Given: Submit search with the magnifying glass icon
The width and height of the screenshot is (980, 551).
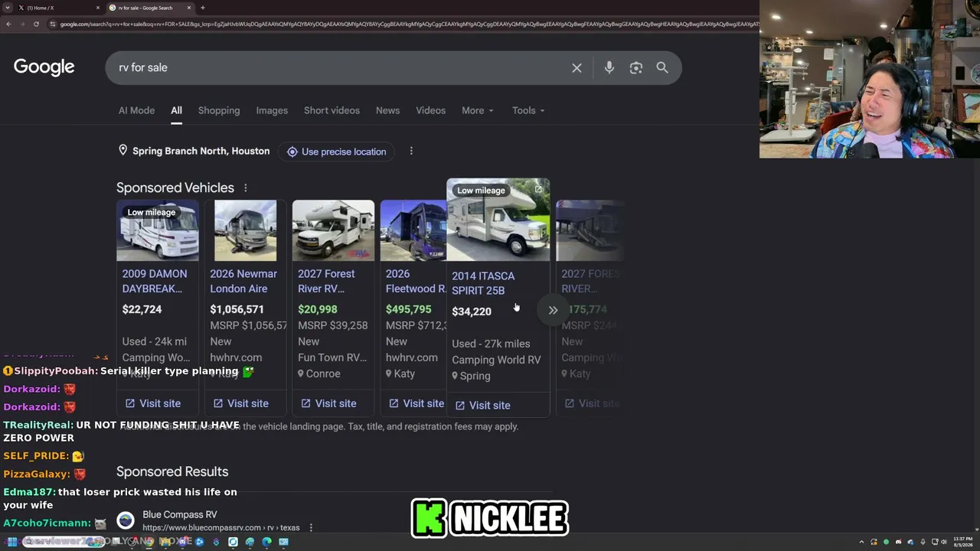Looking at the screenshot, I should click(662, 68).
